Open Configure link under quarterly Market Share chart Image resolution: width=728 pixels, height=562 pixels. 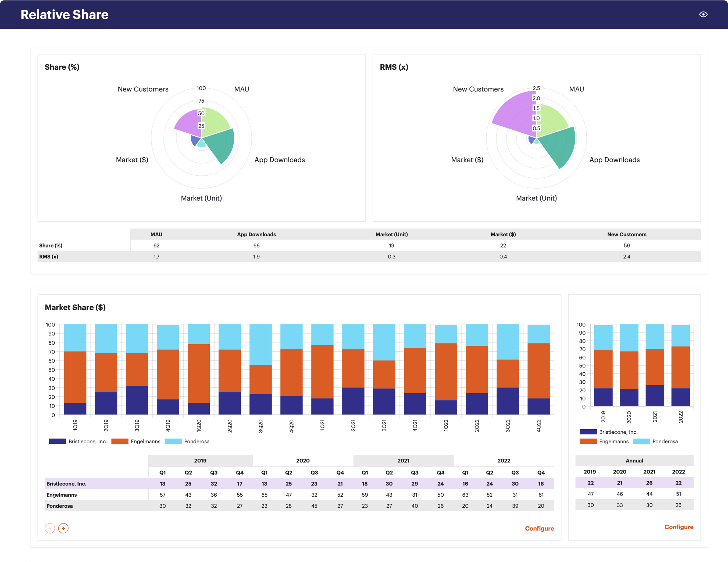pos(539,528)
